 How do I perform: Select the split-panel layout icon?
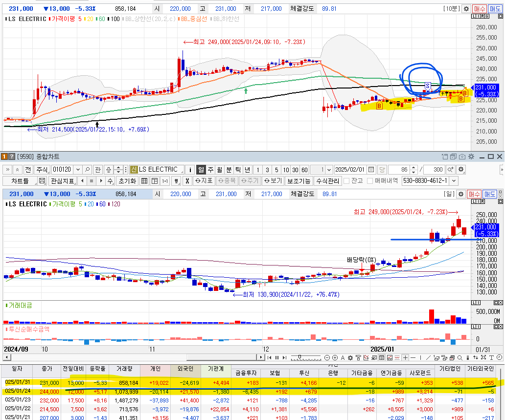[155, 181]
